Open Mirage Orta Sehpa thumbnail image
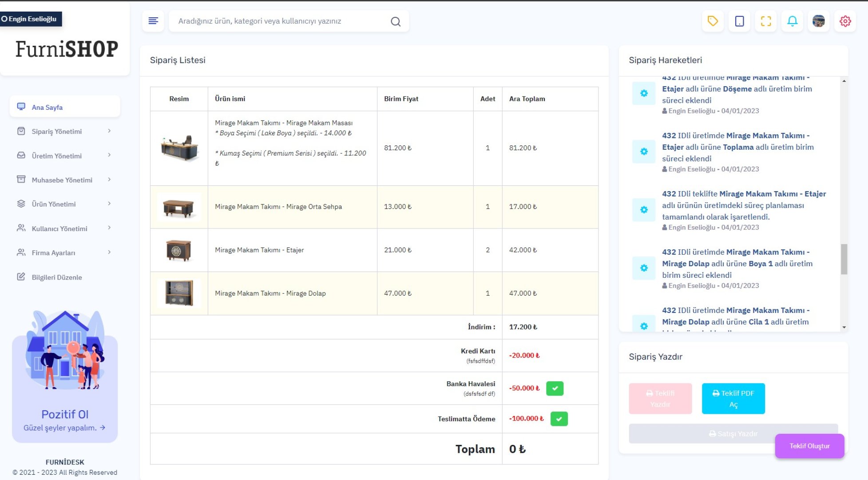This screenshot has width=868, height=480. click(179, 207)
